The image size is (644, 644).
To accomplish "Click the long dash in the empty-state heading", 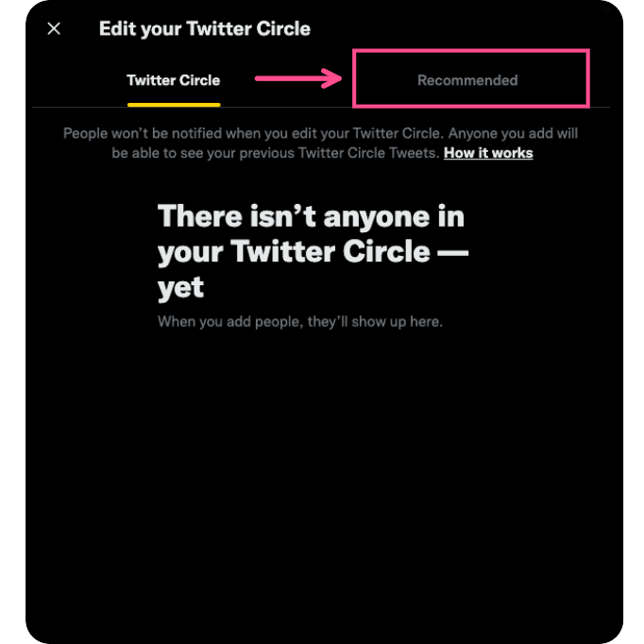I will click(x=452, y=251).
